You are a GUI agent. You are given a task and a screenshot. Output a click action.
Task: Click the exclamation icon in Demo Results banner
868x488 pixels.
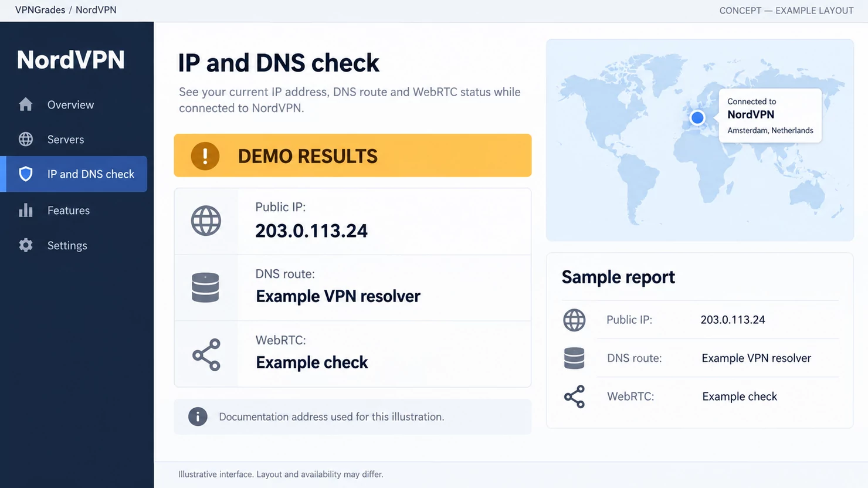[x=205, y=156]
